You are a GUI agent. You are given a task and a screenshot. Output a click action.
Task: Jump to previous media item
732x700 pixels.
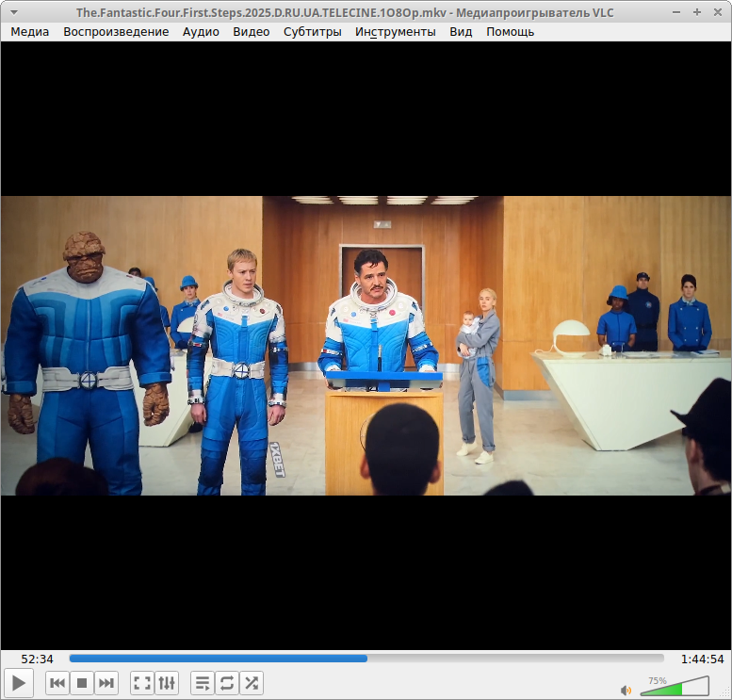tap(57, 683)
